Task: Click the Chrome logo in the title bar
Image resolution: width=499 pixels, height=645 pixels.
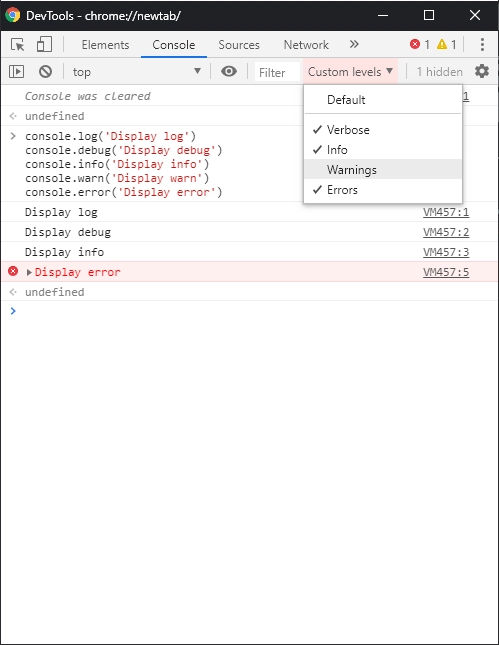Action: point(13,15)
